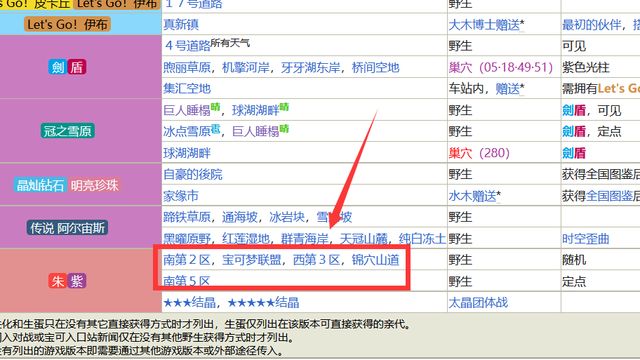Click the 巢穴 (280) link
The image size is (640, 360).
pyautogui.click(x=479, y=153)
